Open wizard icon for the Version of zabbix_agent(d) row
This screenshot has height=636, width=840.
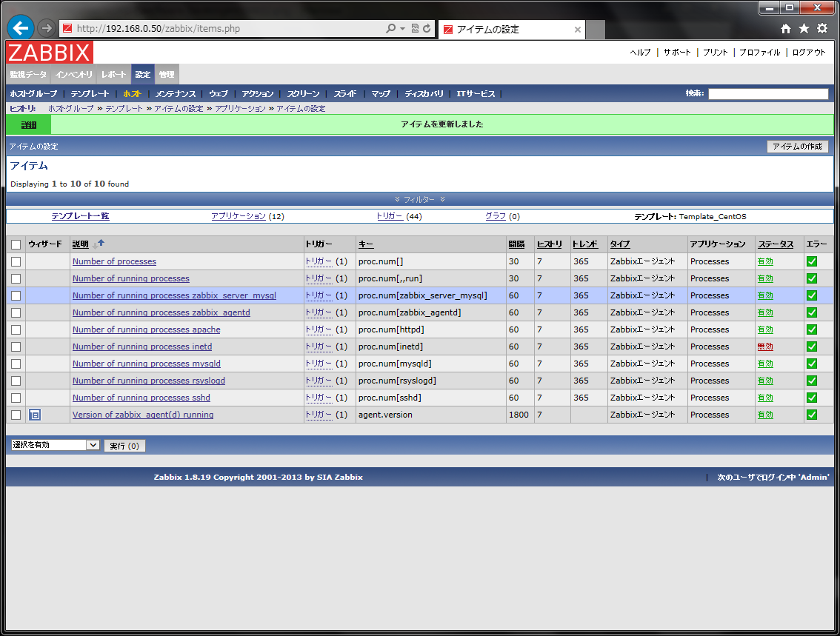coord(35,415)
